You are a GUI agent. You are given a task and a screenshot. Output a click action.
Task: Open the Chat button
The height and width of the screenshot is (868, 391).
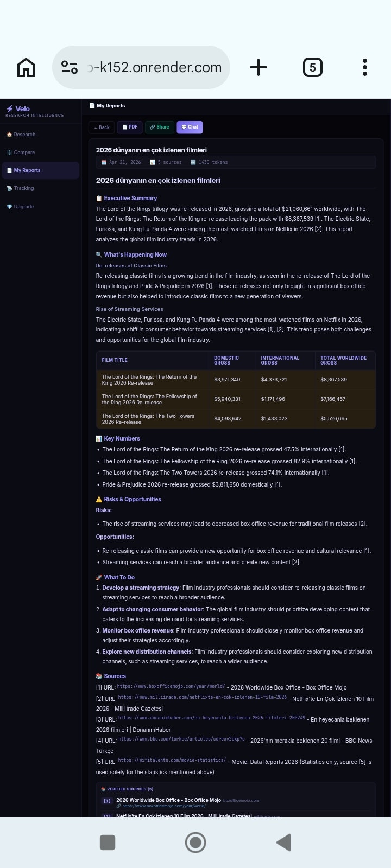190,127
